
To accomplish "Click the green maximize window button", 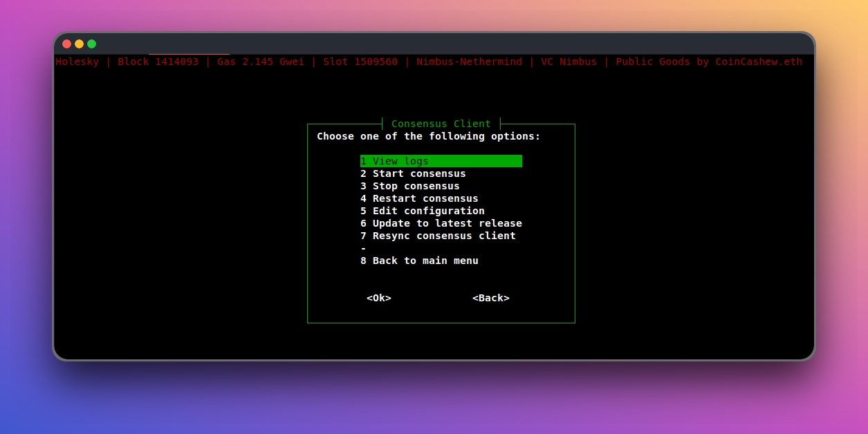I will (92, 44).
